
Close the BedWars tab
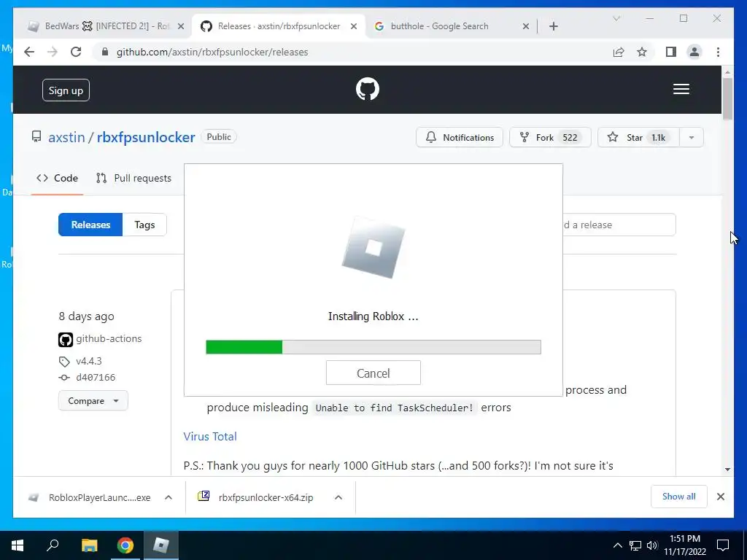[181, 26]
